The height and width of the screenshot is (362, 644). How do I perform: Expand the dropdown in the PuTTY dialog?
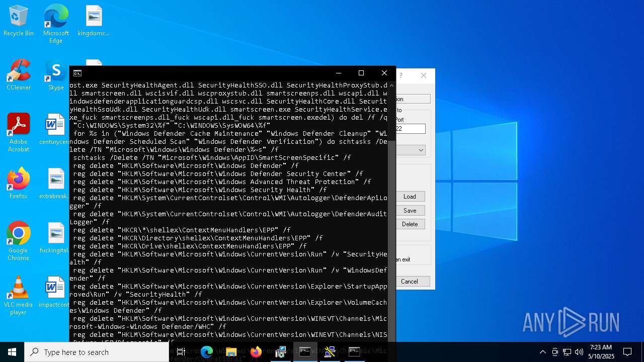(x=421, y=150)
